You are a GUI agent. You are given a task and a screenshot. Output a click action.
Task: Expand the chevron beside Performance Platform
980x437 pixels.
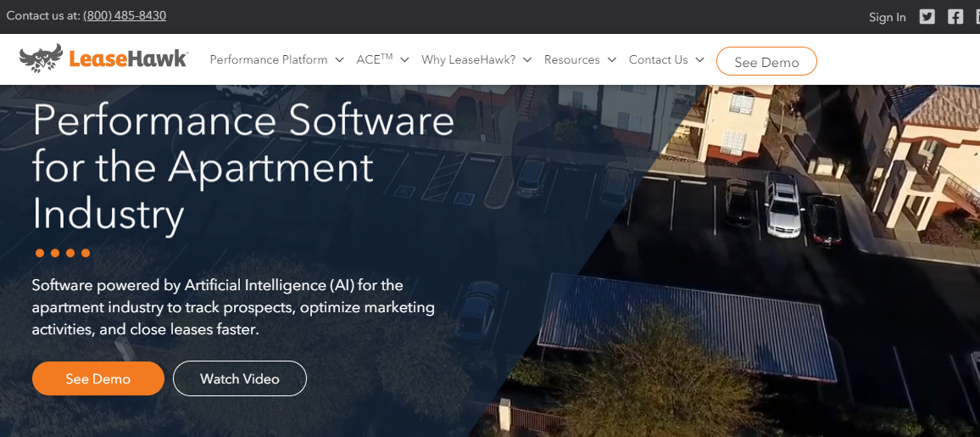pyautogui.click(x=339, y=60)
